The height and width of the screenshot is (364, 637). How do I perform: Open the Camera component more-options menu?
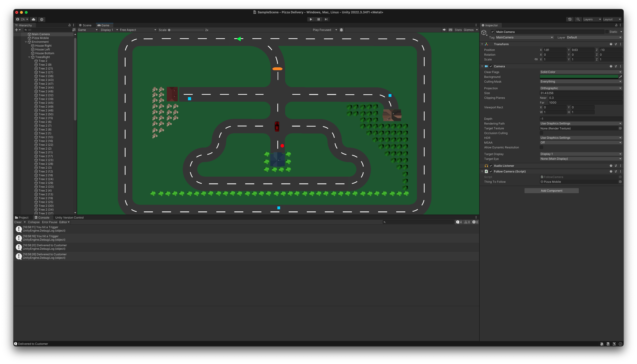tap(621, 67)
